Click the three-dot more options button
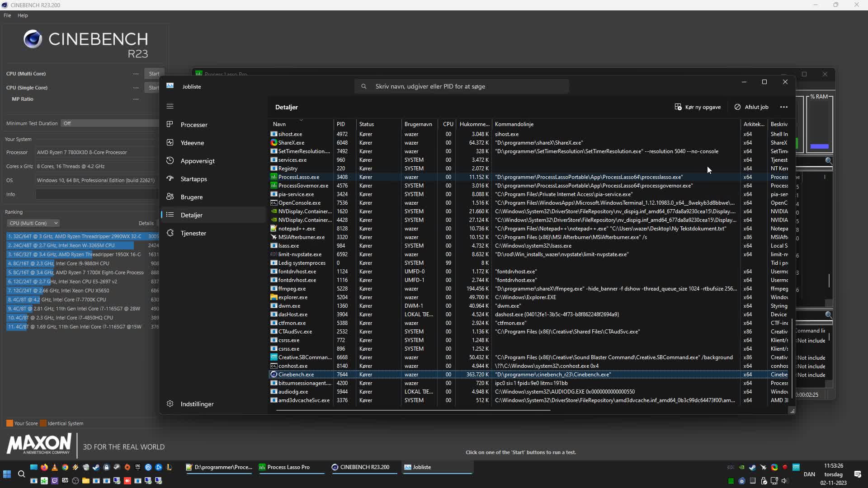Image resolution: width=868 pixels, height=488 pixels. (x=784, y=107)
